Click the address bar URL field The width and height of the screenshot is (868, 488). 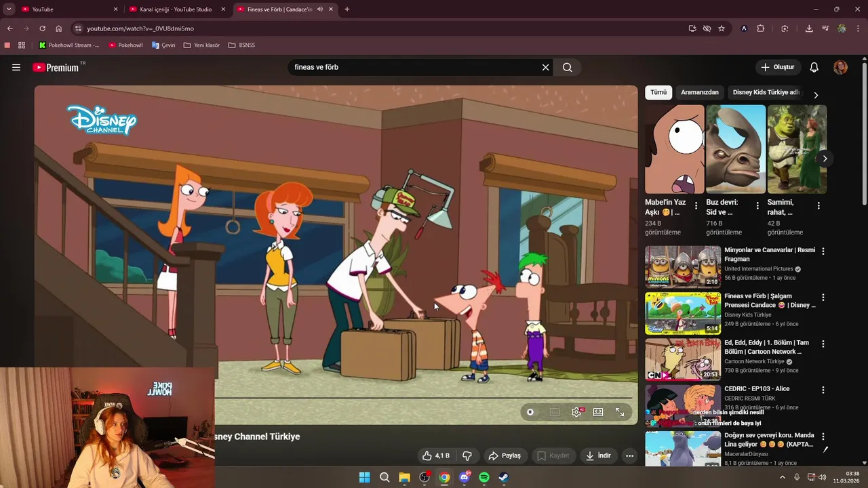(x=380, y=28)
